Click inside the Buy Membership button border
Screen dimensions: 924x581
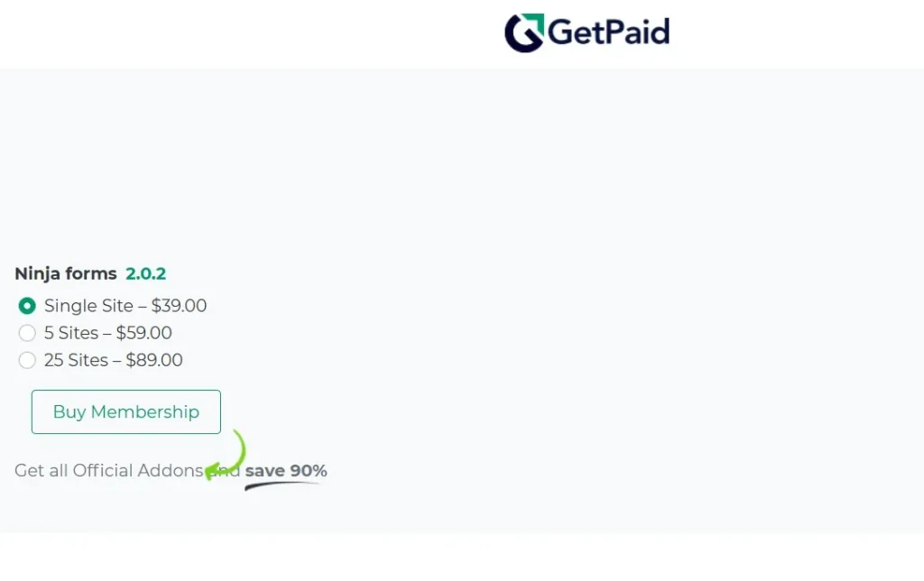click(x=125, y=411)
